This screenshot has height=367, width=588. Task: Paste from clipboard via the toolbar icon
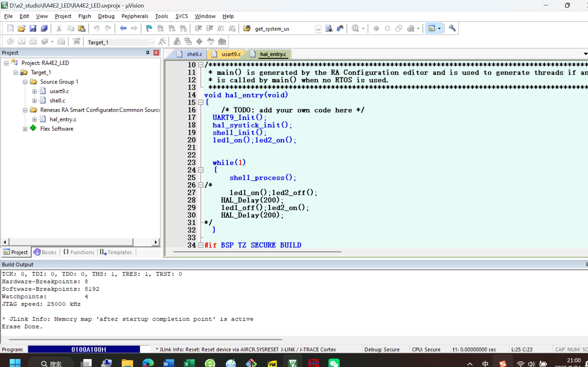coord(82,28)
